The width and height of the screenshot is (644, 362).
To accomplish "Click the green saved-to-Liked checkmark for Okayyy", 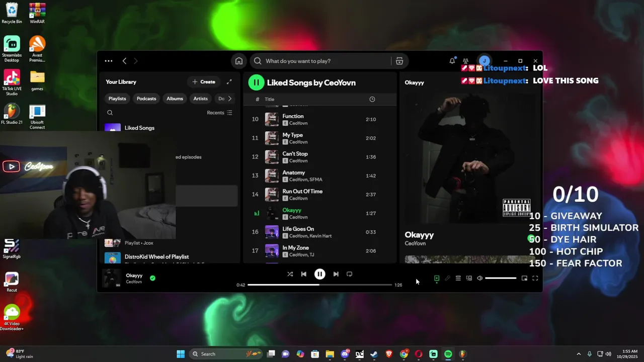I will (152, 278).
